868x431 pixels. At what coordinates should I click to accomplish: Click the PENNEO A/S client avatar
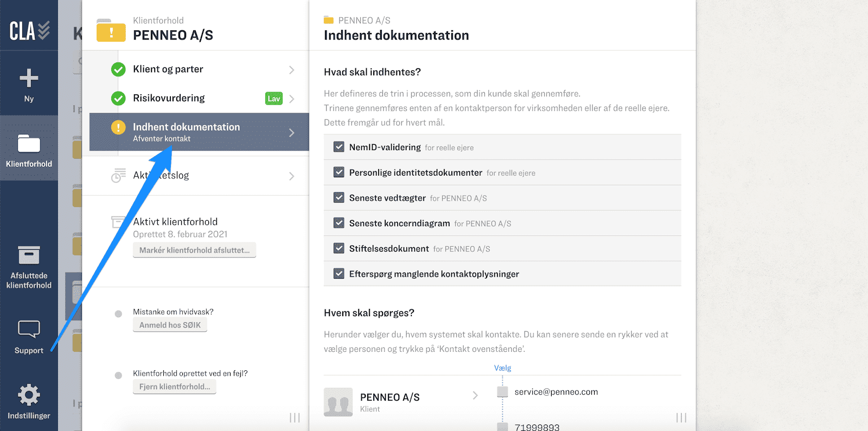tap(338, 402)
